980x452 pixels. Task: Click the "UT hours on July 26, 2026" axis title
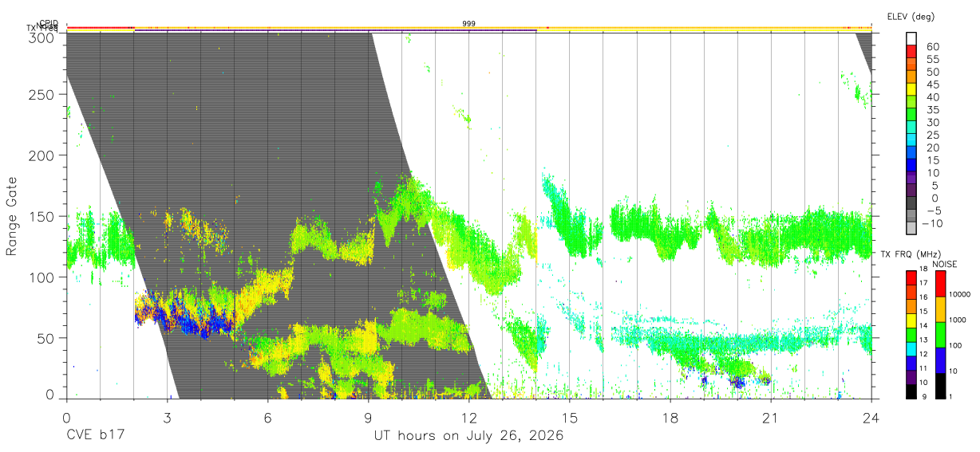pos(468,436)
